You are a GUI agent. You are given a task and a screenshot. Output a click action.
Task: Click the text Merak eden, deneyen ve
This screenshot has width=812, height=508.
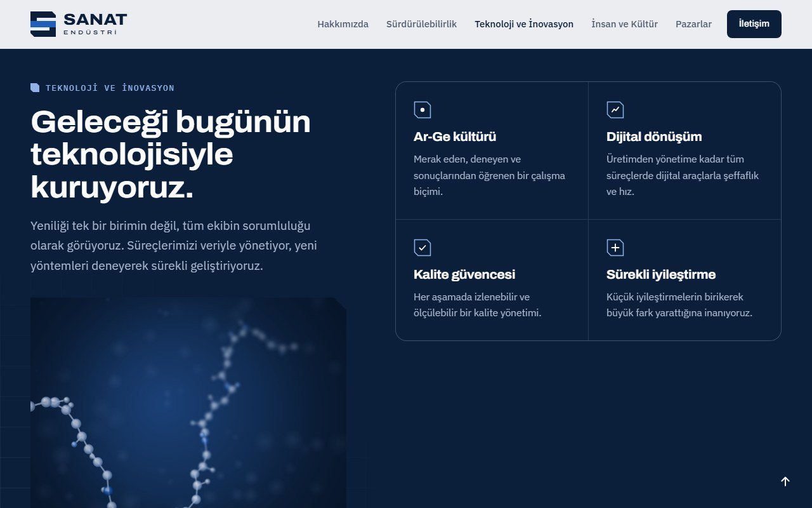pos(467,159)
